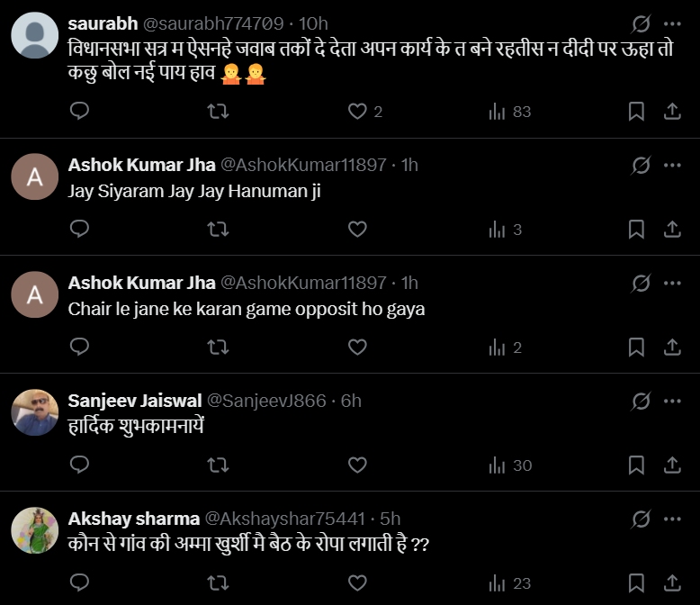
Task: Share the 'Jay Siyaram' tweet
Action: tap(672, 230)
